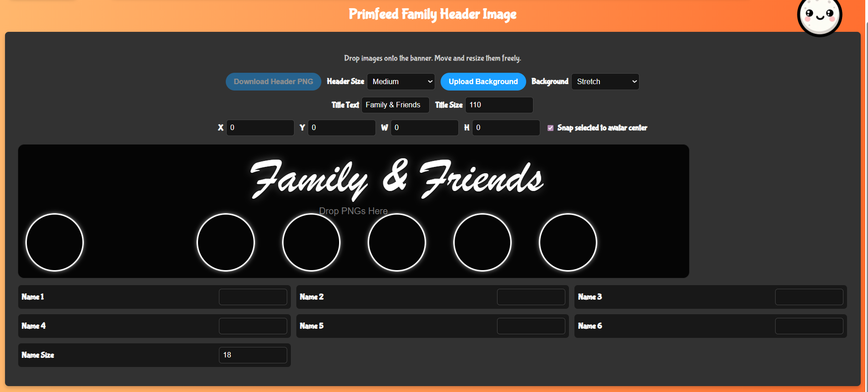
Task: Select the Name 5 input box
Action: pyautogui.click(x=531, y=326)
